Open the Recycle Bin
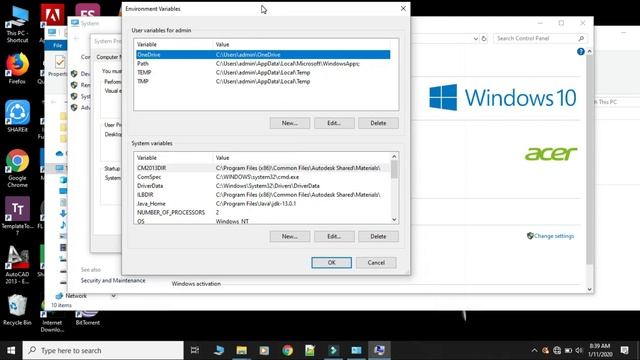The image size is (640, 360). (17, 310)
